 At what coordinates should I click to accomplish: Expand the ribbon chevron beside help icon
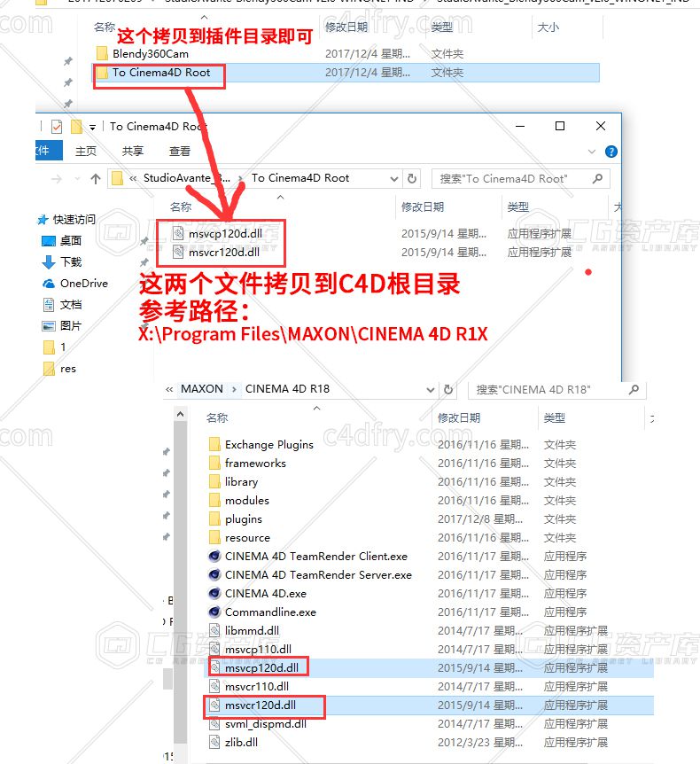(x=592, y=152)
